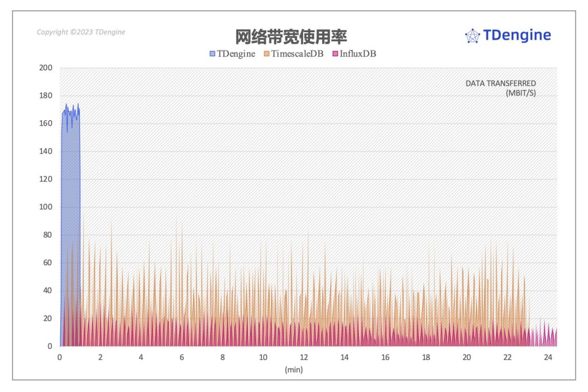This screenshot has width=588, height=392.
Task: Click x-axis tick label 6
Action: pyautogui.click(x=182, y=358)
